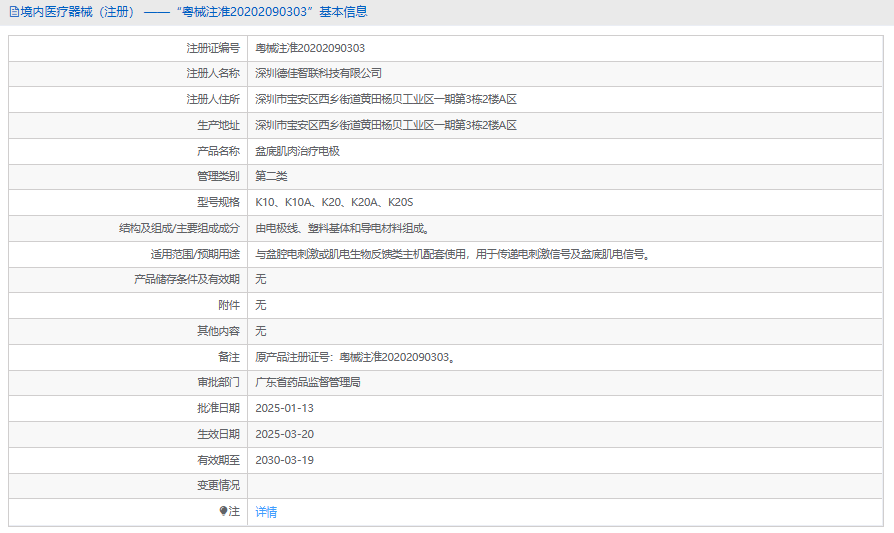Click the 产品名称 label
The image size is (894, 533).
(218, 151)
